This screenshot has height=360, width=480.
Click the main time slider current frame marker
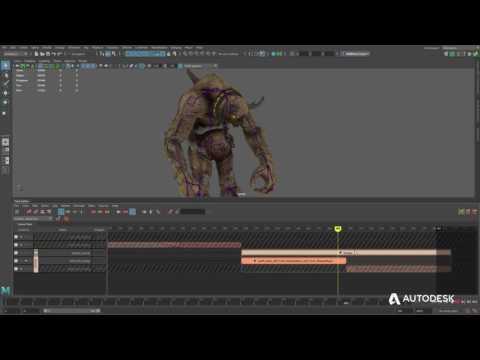(346, 302)
